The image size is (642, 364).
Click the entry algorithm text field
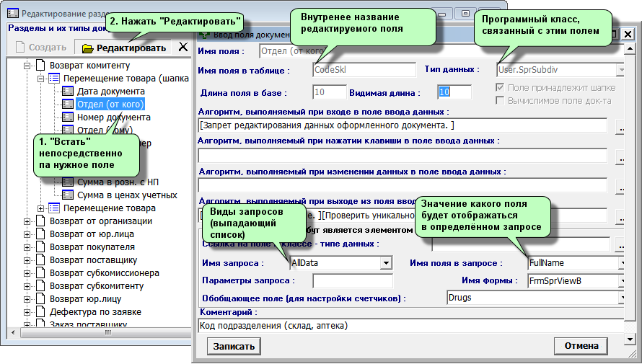(x=403, y=125)
